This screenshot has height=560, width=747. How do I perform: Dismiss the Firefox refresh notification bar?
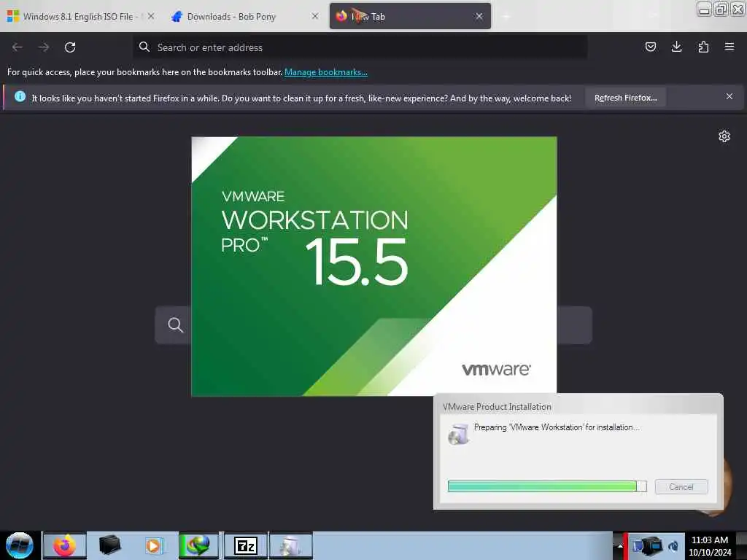point(729,97)
